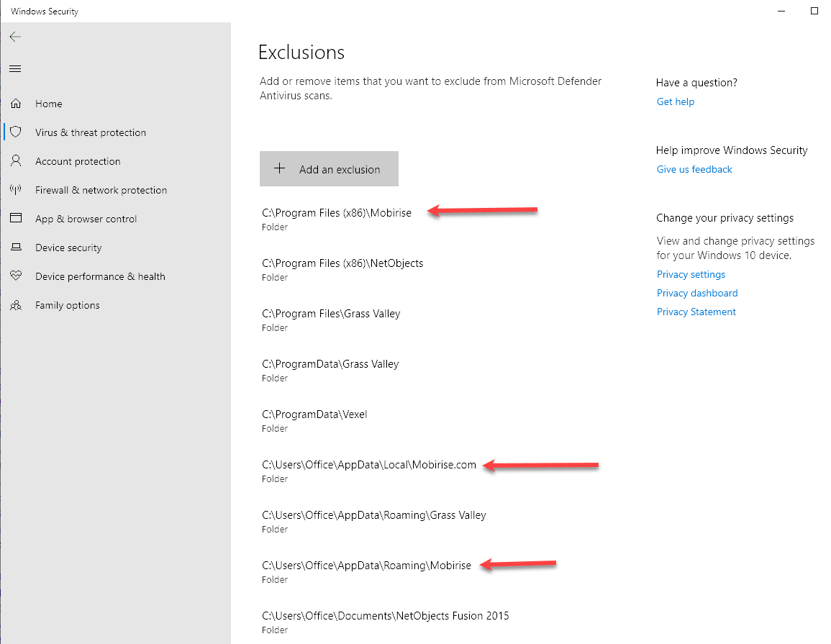Click the Virus & threat protection shield icon
This screenshot has height=644, width=831.
pos(16,132)
